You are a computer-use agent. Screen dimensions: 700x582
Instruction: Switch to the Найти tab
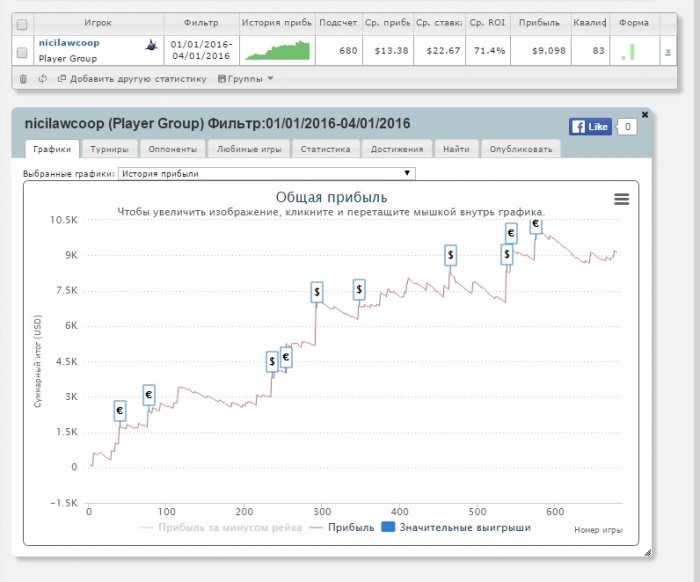[x=456, y=149]
